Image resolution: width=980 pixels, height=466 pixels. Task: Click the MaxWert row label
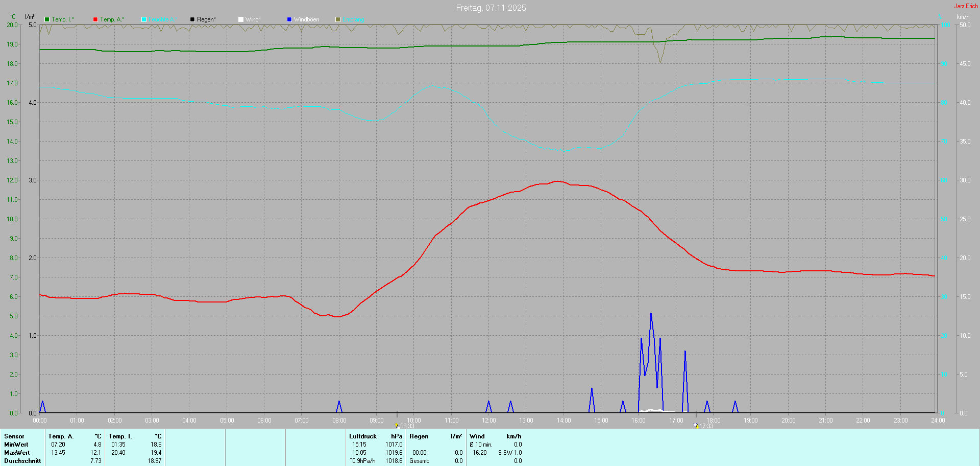point(17,453)
